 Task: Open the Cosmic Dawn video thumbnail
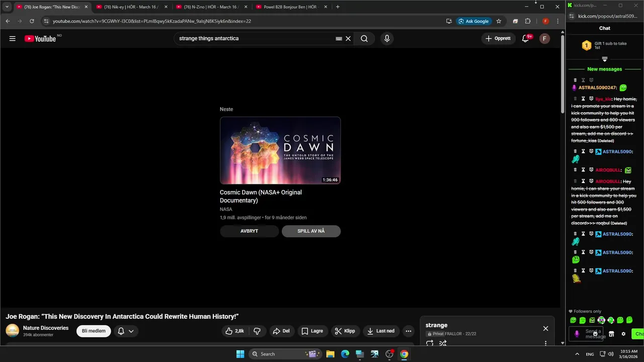click(280, 150)
